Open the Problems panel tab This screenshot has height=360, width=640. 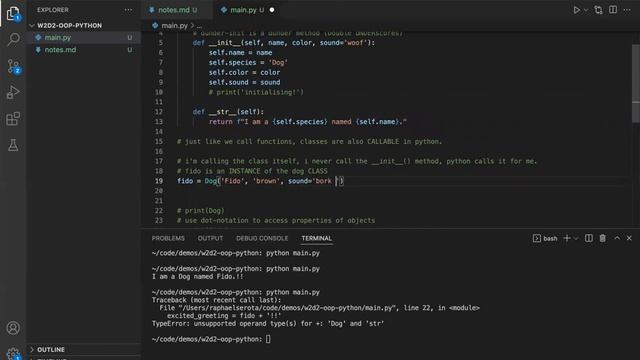[x=168, y=238]
